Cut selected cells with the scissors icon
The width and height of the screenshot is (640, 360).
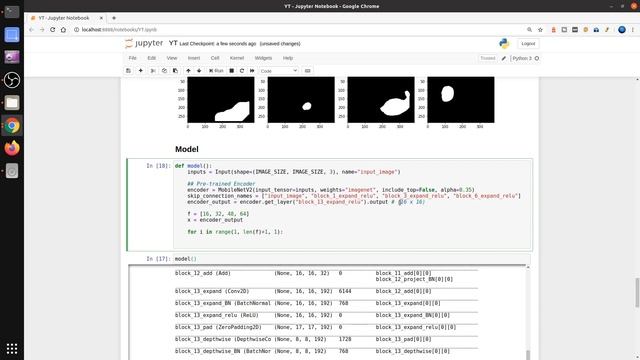153,71
